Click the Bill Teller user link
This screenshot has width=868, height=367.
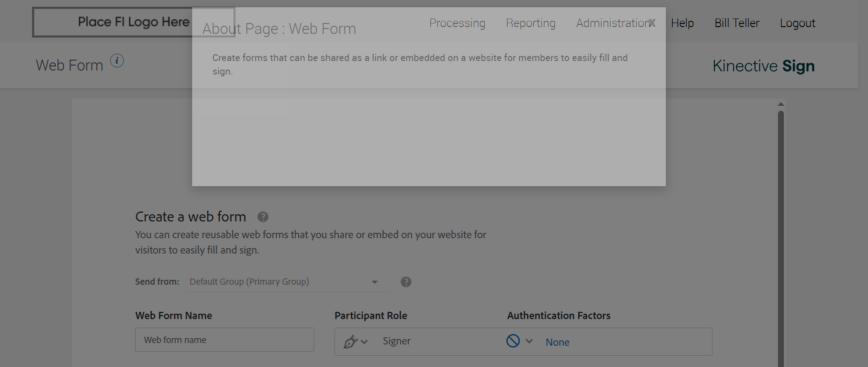pos(737,23)
